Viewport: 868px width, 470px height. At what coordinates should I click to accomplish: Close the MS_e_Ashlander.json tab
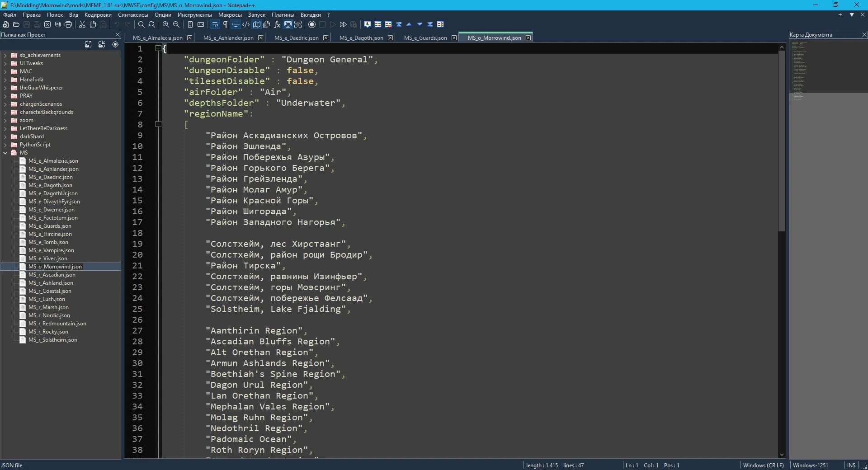point(260,38)
